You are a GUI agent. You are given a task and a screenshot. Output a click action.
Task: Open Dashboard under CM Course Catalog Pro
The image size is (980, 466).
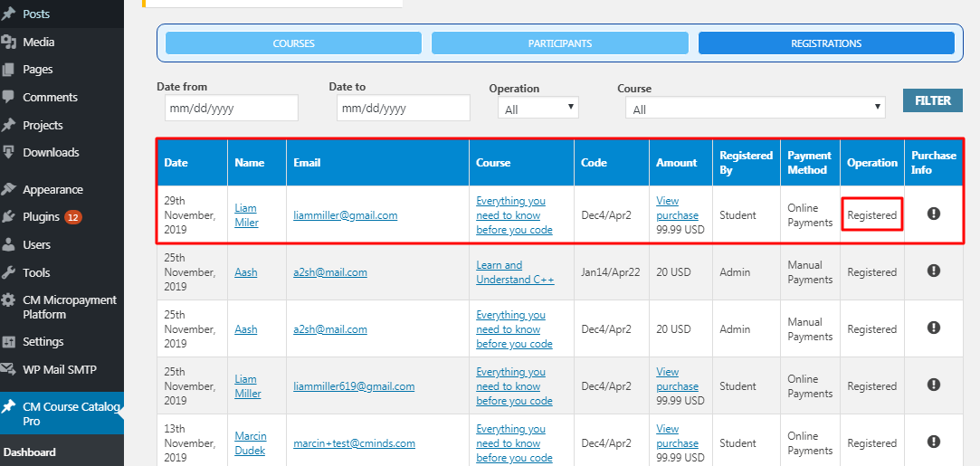coord(30,452)
